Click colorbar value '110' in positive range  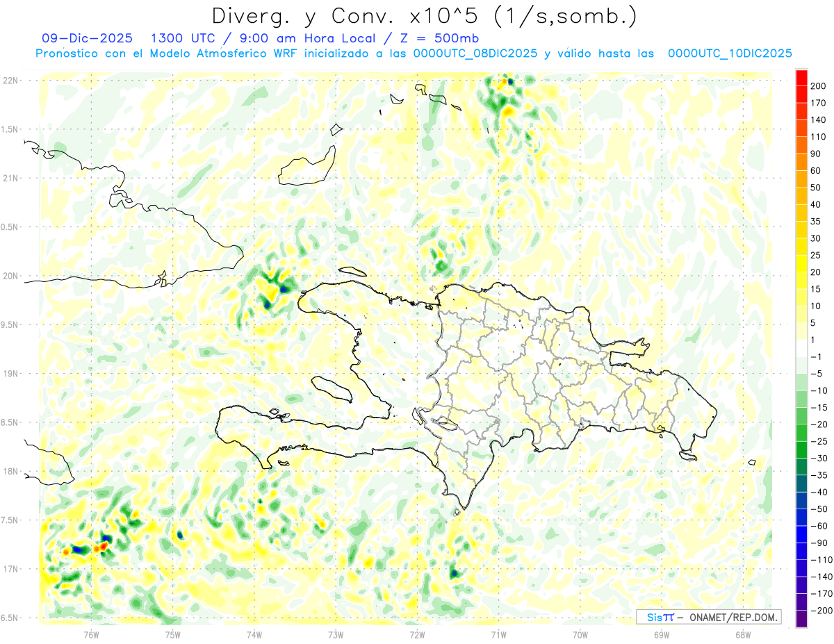818,137
